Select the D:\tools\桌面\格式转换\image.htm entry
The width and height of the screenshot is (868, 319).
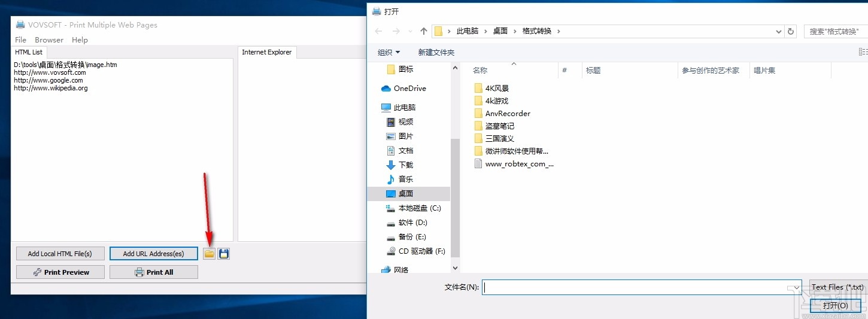pyautogui.click(x=65, y=65)
